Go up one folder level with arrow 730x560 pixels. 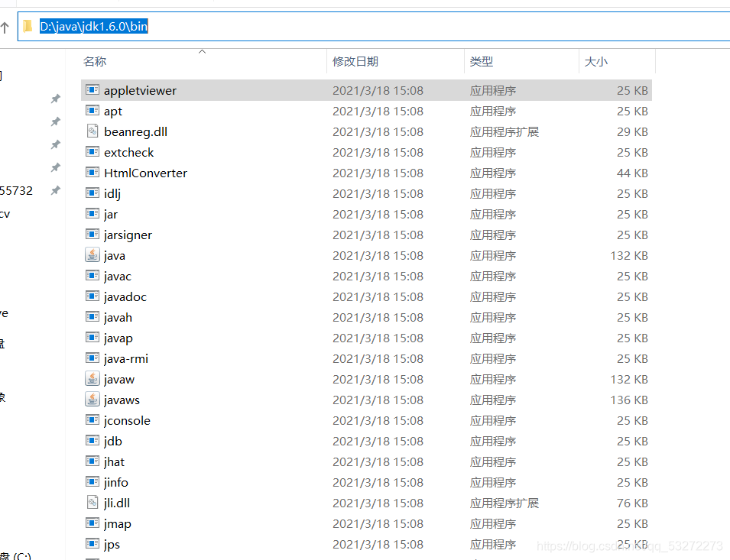coord(5,28)
